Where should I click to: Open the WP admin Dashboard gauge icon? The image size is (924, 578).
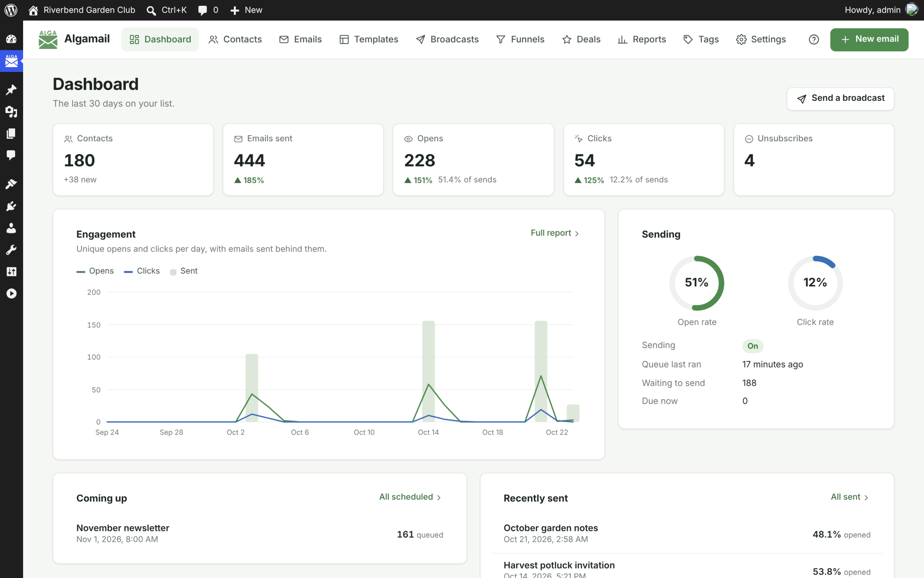[x=11, y=39]
